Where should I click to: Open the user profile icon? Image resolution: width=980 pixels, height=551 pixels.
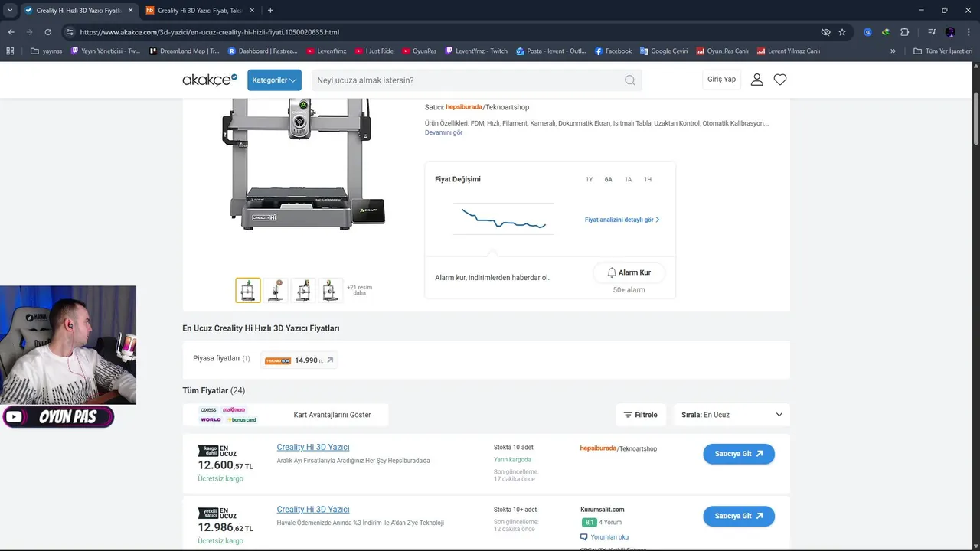[757, 80]
